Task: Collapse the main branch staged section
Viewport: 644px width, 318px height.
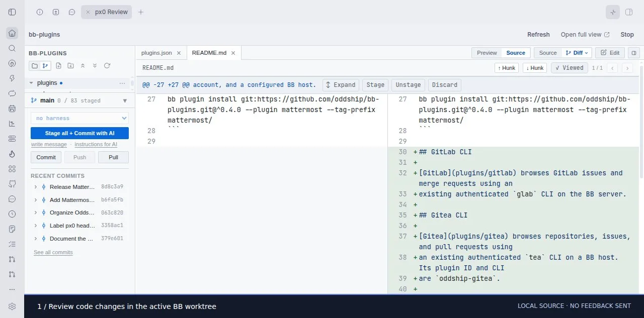Action: (125, 100)
